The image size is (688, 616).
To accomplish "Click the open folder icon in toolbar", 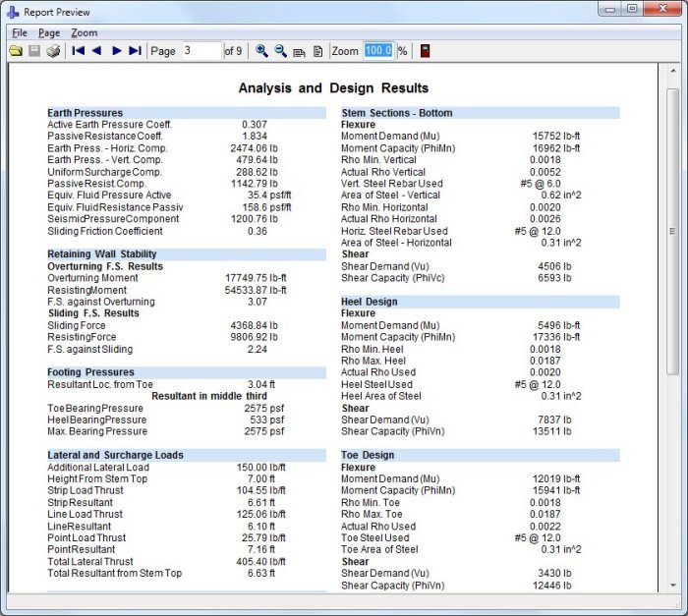I will [15, 51].
